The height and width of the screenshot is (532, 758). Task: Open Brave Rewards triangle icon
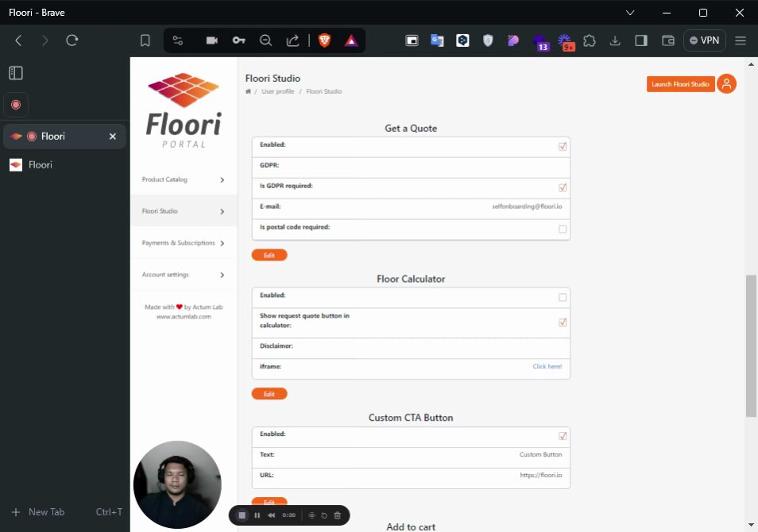(x=351, y=40)
